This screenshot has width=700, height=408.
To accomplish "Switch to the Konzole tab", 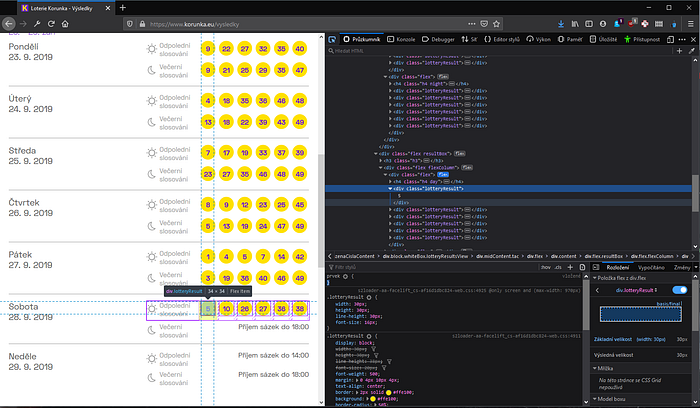I will pos(402,38).
